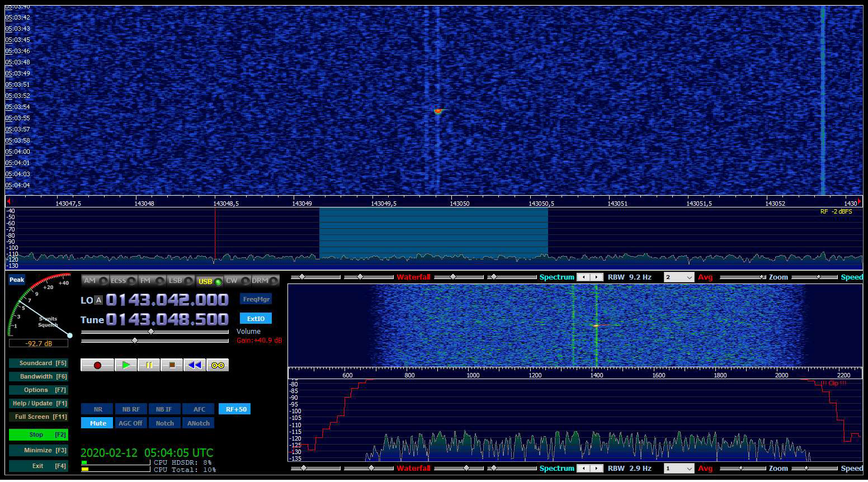Click the brown square stop playback button
Screen dimensions: 868x482
pos(172,365)
